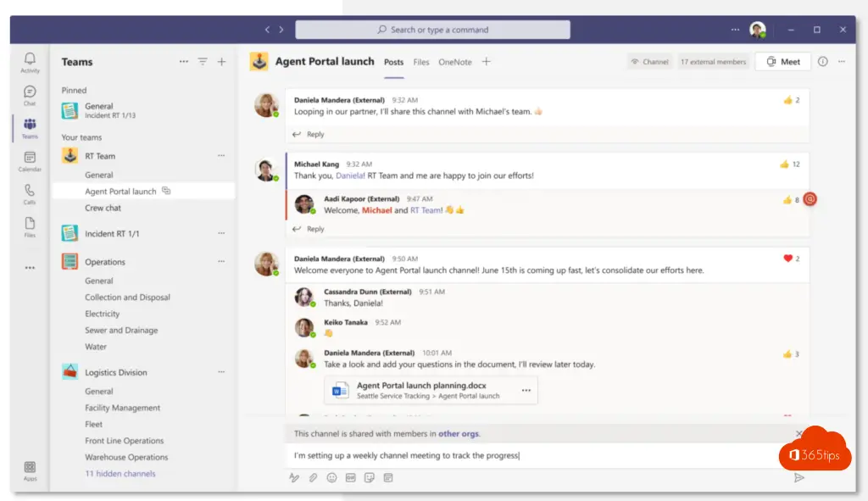Open more options for Operations team

[221, 261]
